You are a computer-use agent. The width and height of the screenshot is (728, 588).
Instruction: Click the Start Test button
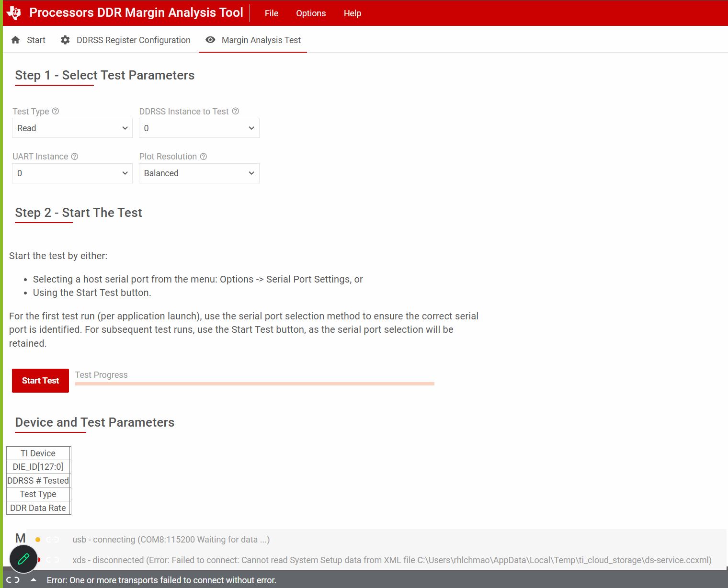(x=40, y=381)
